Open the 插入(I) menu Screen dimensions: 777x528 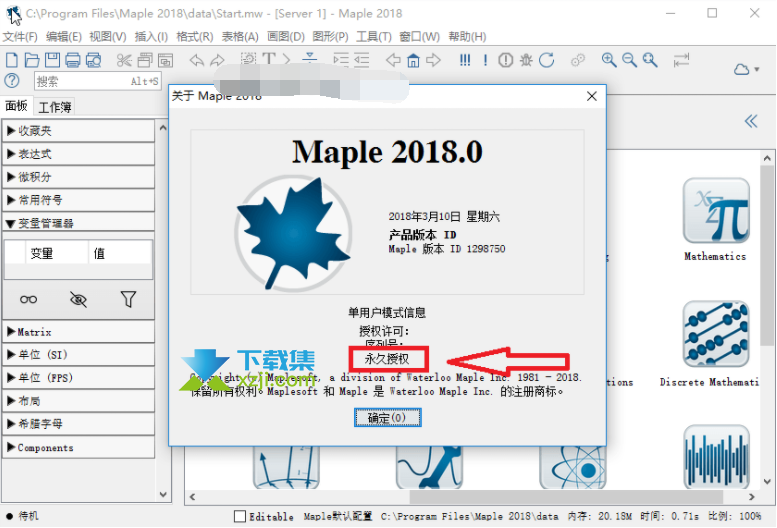click(x=151, y=37)
